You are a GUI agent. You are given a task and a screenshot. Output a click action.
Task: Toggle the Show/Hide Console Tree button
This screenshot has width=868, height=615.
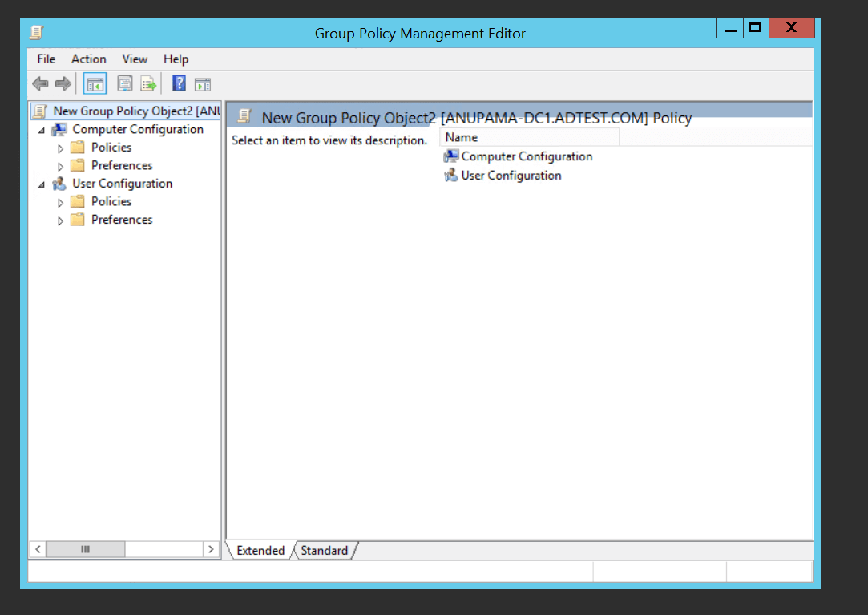(95, 84)
